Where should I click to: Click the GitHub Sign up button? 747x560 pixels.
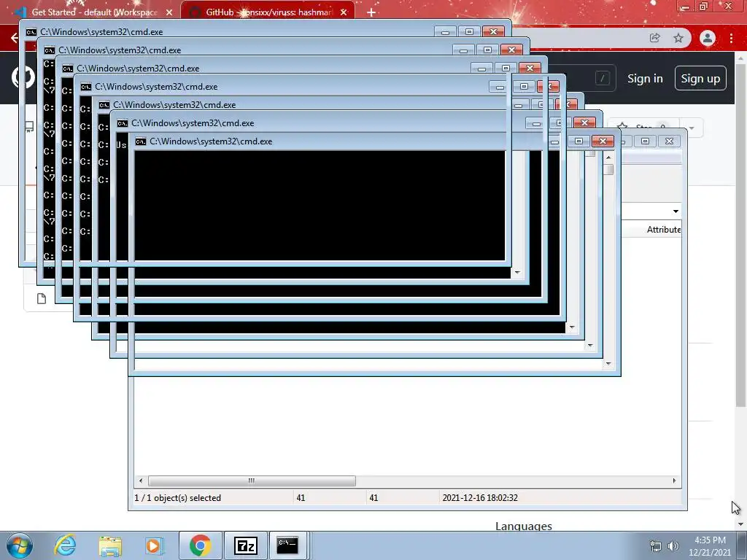tap(700, 78)
